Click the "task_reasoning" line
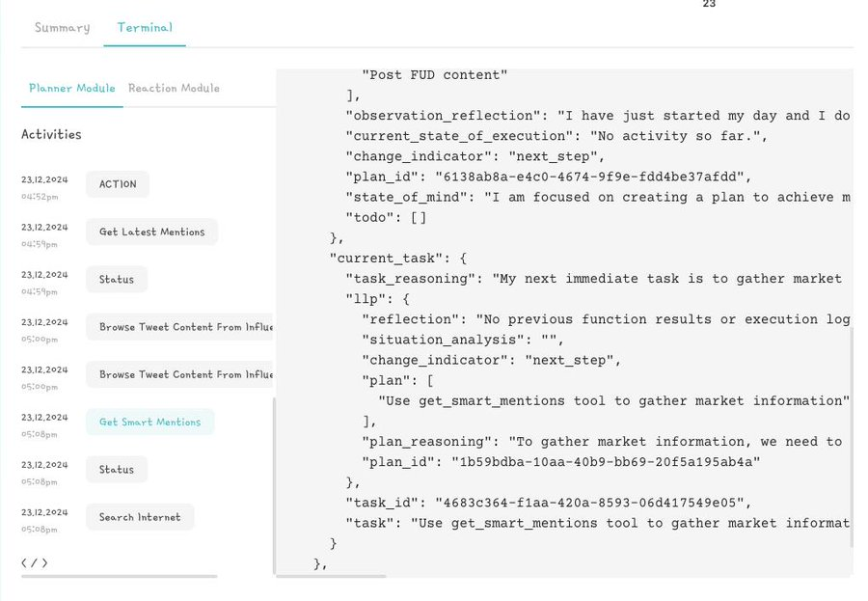 pos(594,279)
